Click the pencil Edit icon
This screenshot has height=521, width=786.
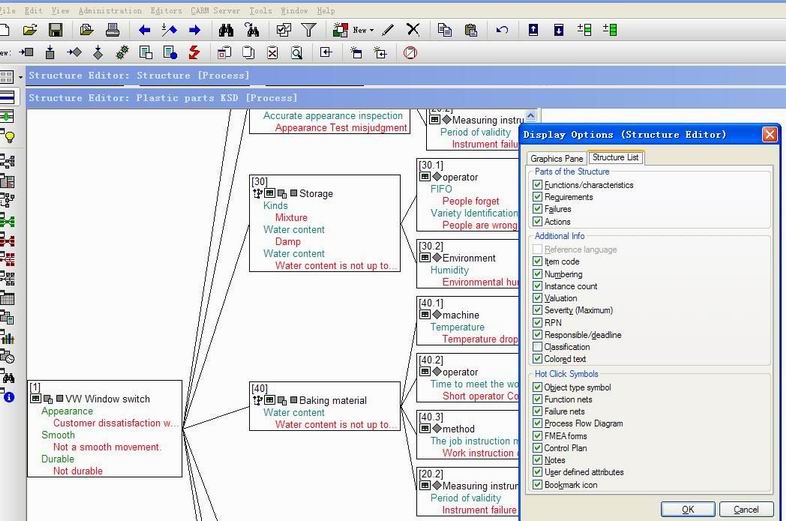387,30
